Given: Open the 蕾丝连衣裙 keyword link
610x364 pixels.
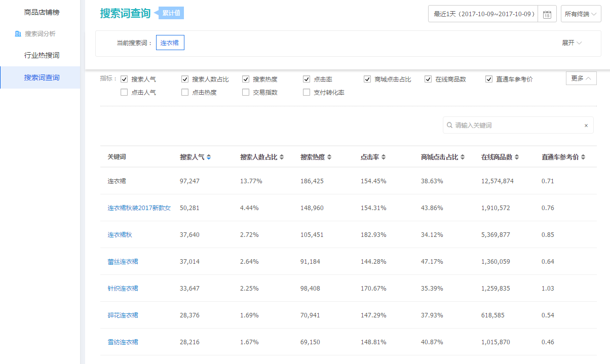Looking at the screenshot, I should pos(123,262).
